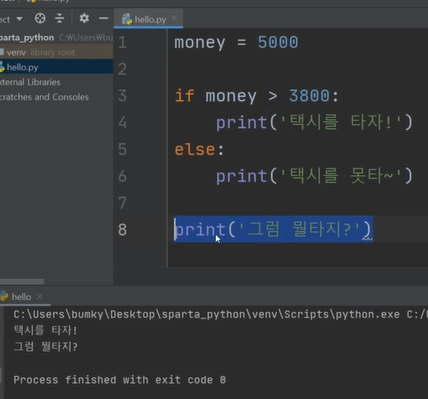Open hello.py in the project tree
This screenshot has width=428, height=399.
[x=56, y=67]
